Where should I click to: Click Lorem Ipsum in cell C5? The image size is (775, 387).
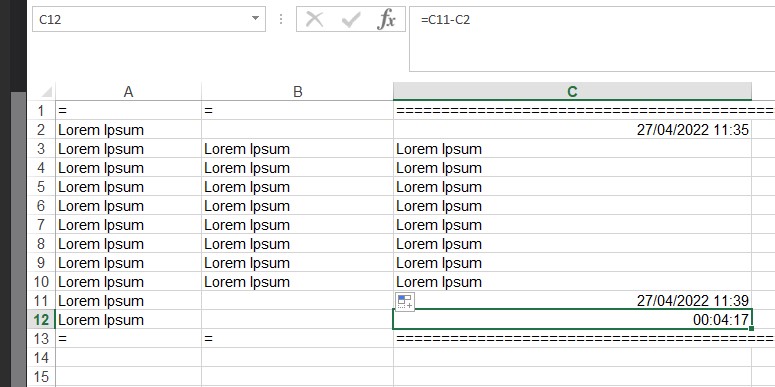(439, 187)
